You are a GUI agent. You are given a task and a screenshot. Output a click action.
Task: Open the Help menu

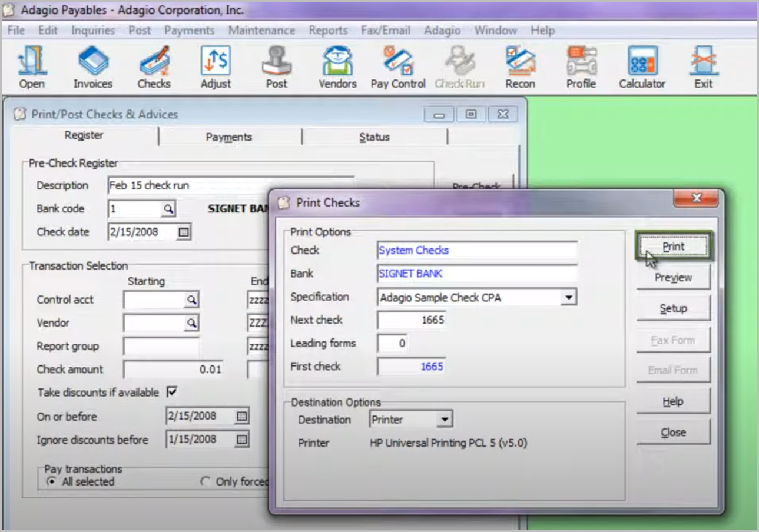tap(542, 30)
